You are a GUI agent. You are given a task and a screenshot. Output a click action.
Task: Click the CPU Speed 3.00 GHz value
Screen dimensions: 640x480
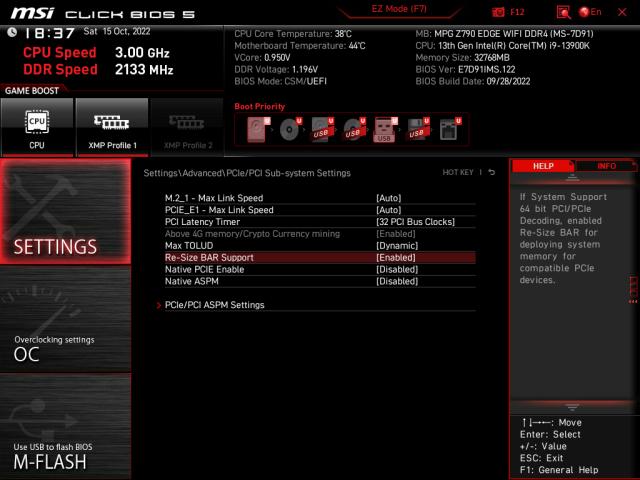tap(142, 53)
